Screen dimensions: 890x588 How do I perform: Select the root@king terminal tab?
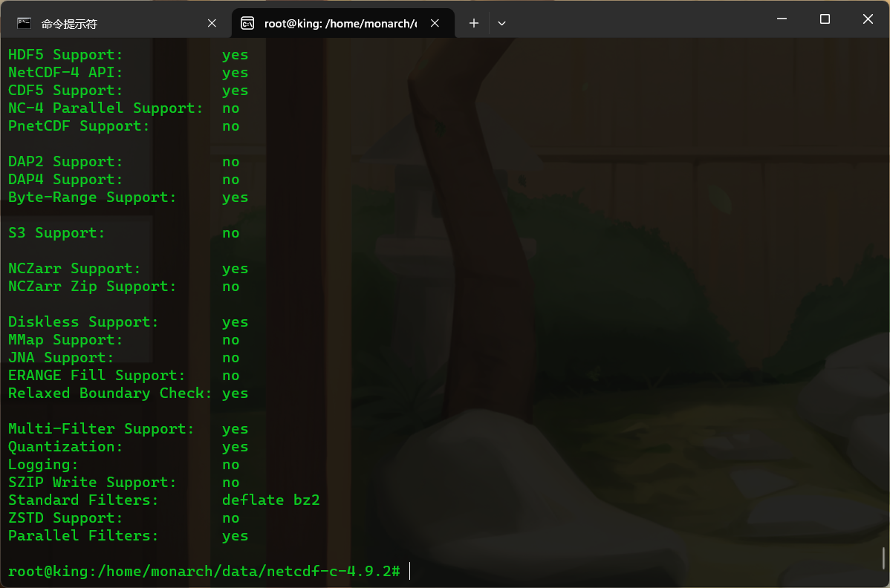click(342, 23)
